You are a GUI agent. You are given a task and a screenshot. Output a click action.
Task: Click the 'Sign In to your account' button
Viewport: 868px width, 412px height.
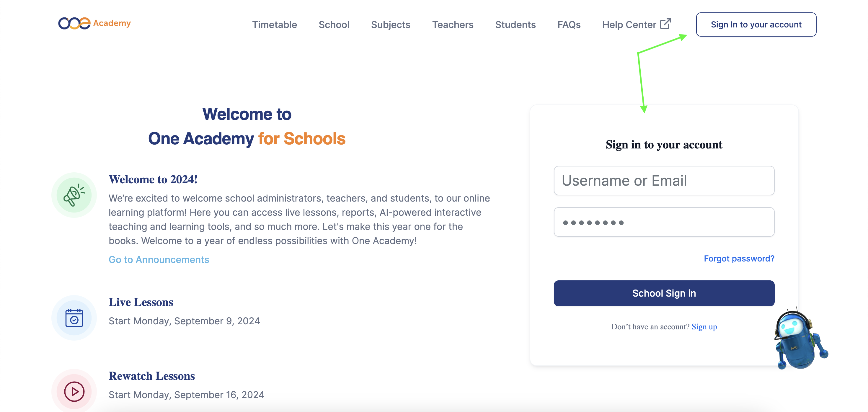(x=756, y=24)
